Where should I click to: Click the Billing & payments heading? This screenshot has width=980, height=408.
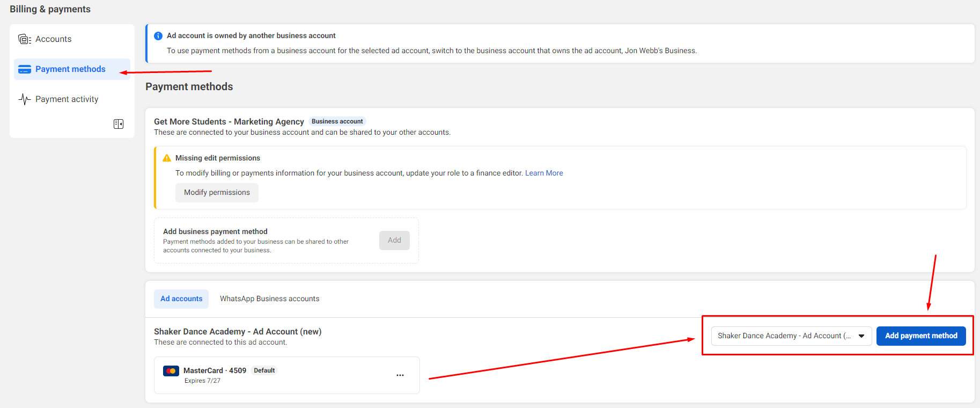point(50,9)
